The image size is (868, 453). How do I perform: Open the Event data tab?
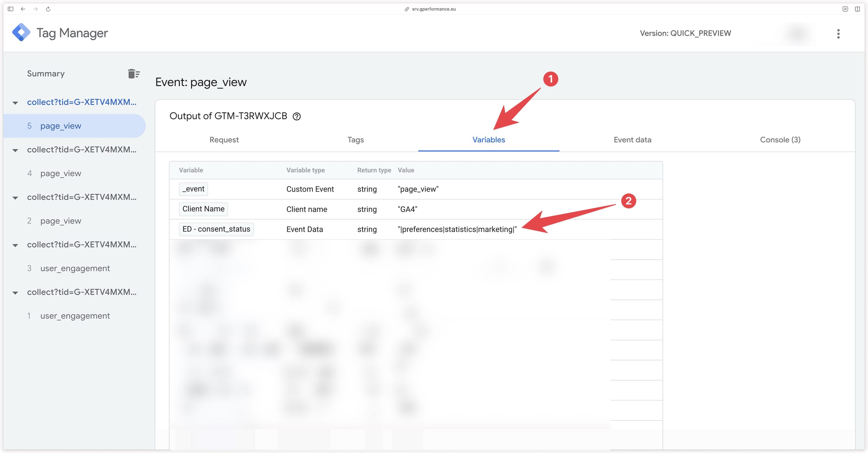632,140
